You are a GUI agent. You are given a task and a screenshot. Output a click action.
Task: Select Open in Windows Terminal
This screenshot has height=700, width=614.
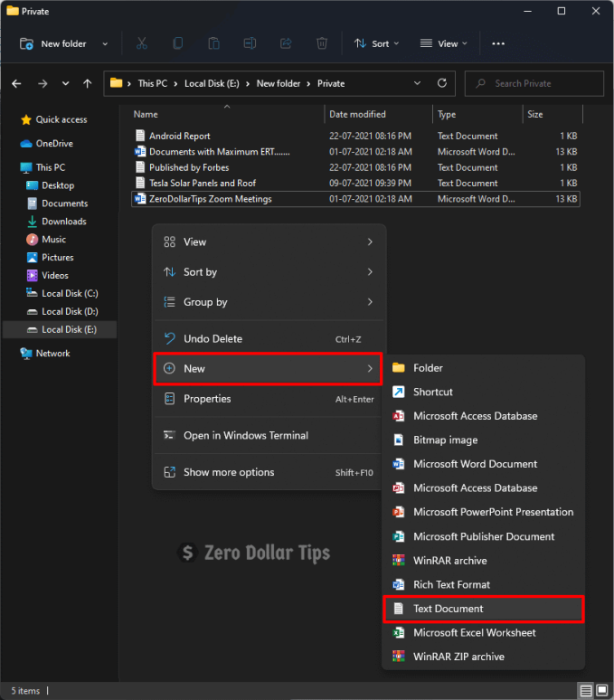point(245,435)
